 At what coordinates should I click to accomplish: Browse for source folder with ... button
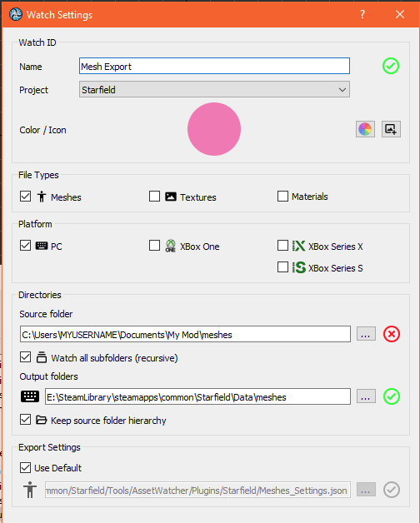[366, 334]
